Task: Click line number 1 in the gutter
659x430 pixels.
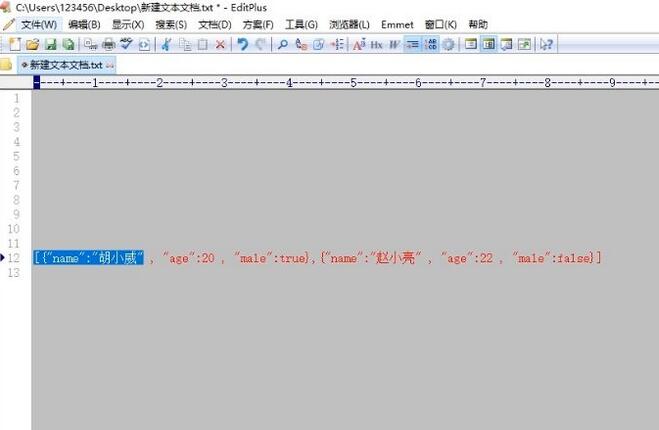Action: click(x=16, y=98)
